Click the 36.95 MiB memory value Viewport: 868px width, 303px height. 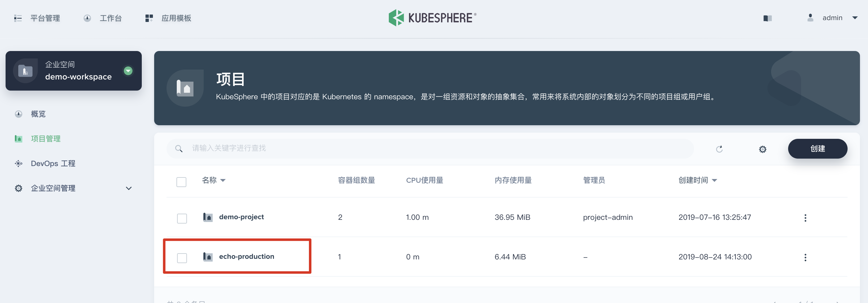(512, 217)
